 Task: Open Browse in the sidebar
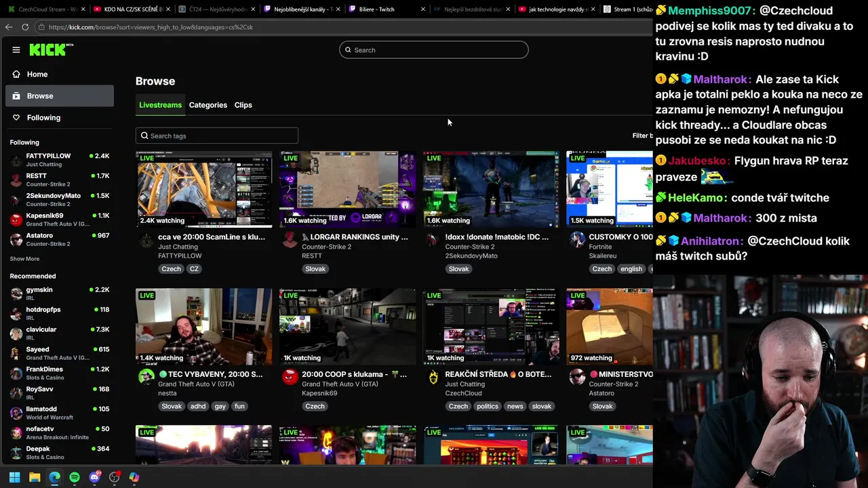[x=60, y=96]
